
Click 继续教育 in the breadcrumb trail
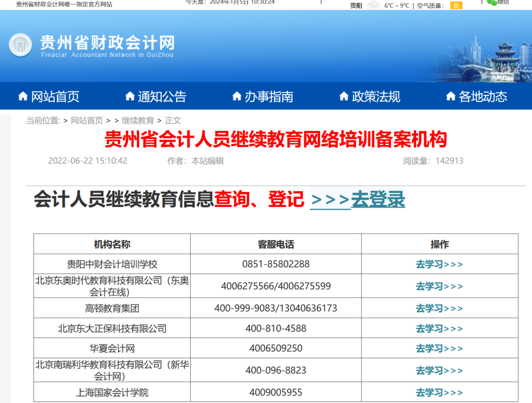click(137, 120)
